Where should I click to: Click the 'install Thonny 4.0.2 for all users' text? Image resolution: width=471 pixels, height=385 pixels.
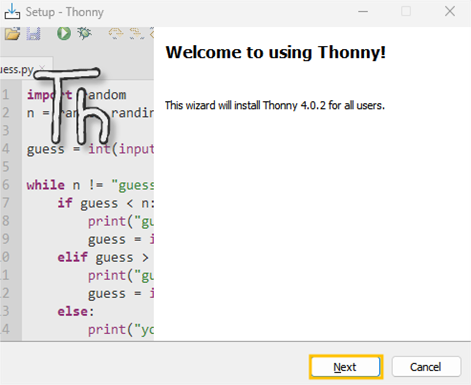pos(309,105)
